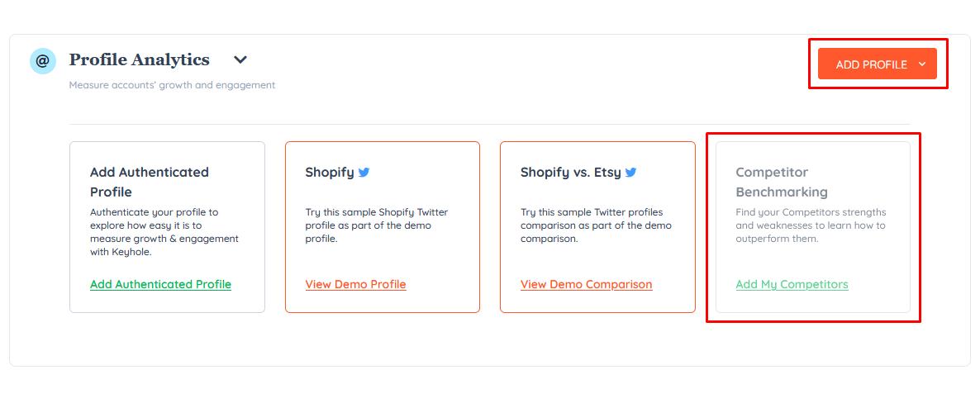Click the Competitor Benchmarking title text
980x403 pixels.
(x=781, y=182)
